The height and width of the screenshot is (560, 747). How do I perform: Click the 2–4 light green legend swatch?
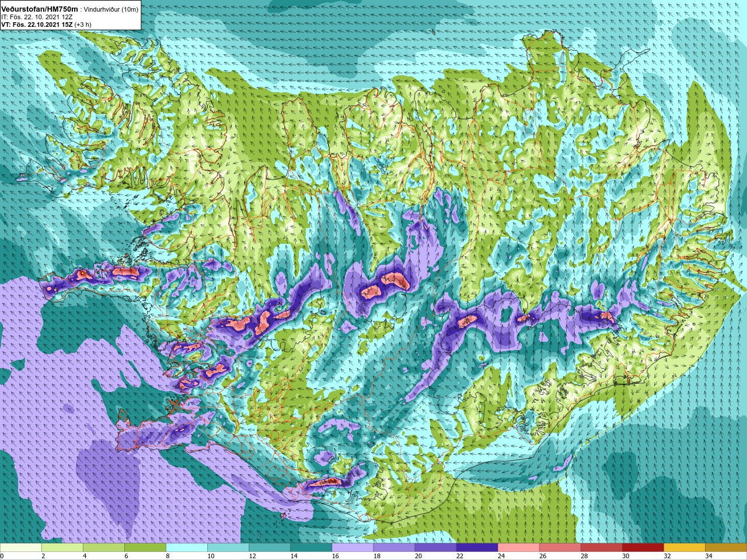click(x=62, y=548)
